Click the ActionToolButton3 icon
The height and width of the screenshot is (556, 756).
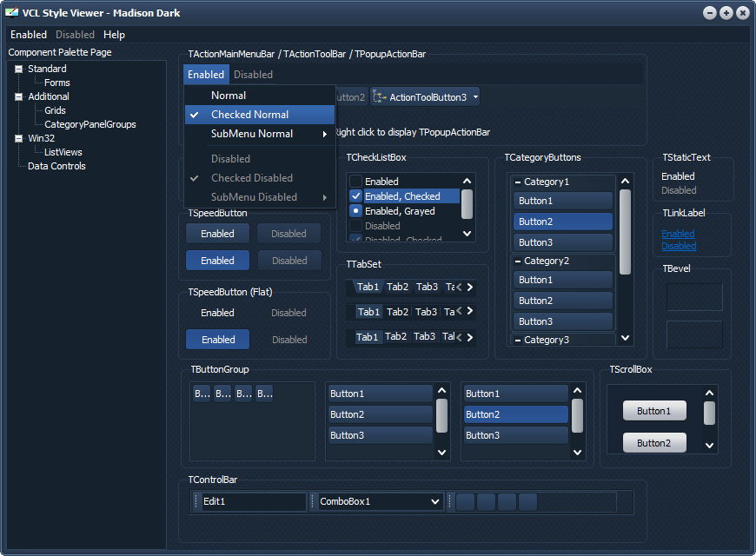[380, 97]
